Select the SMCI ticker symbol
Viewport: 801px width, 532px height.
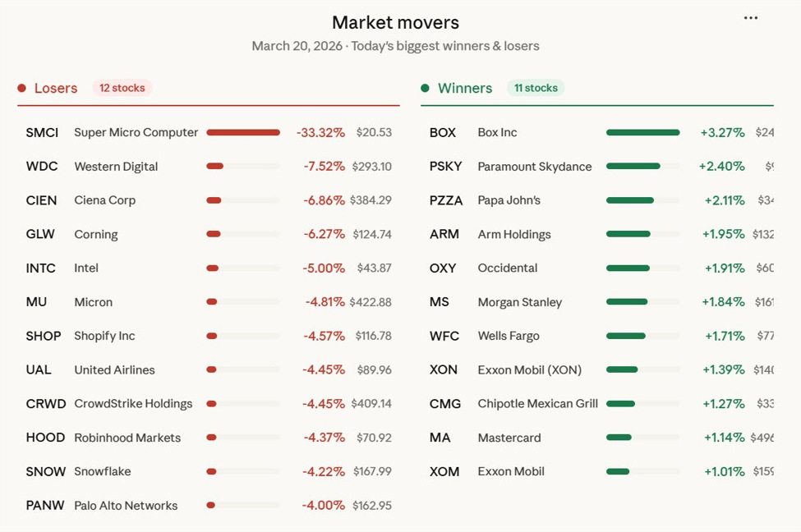[x=42, y=132]
